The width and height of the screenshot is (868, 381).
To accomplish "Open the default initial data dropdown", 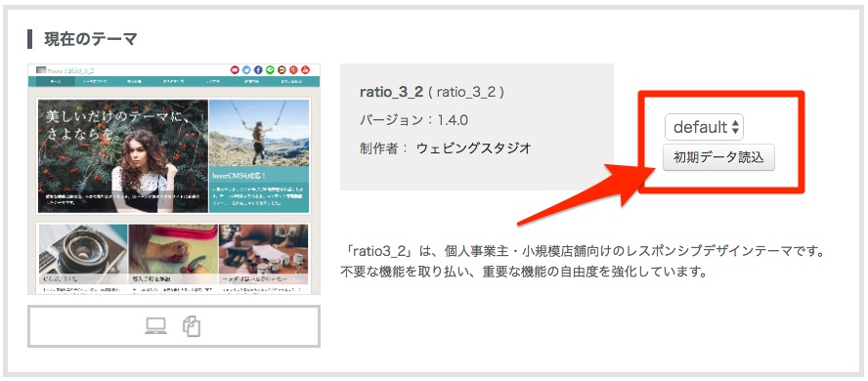I will click(x=704, y=127).
